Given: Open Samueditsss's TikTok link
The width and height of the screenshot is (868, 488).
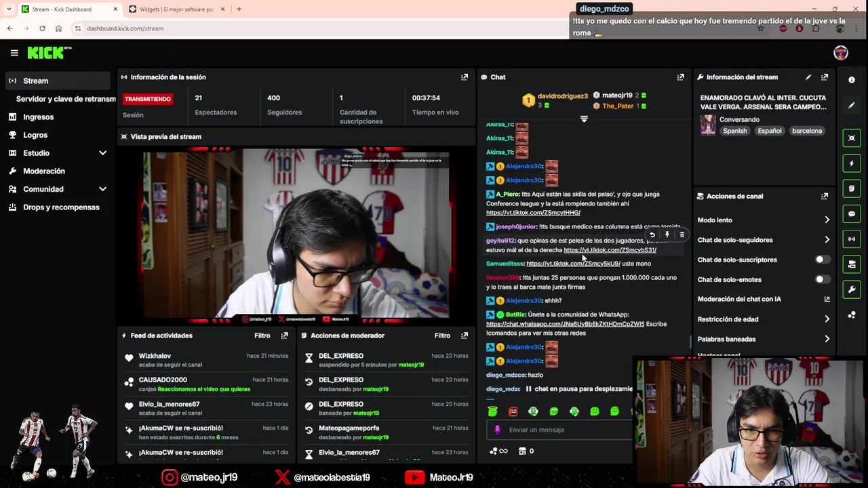Looking at the screenshot, I should (x=573, y=264).
